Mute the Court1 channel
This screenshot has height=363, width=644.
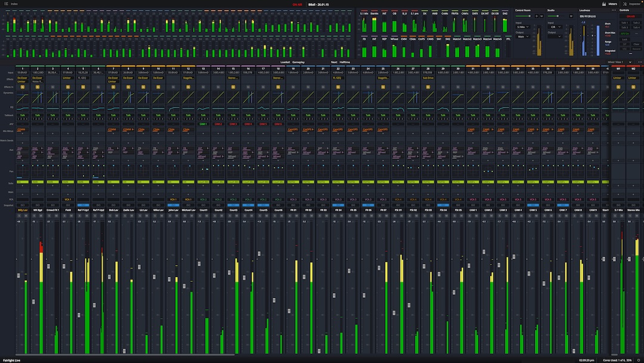pyautogui.click(x=208, y=216)
